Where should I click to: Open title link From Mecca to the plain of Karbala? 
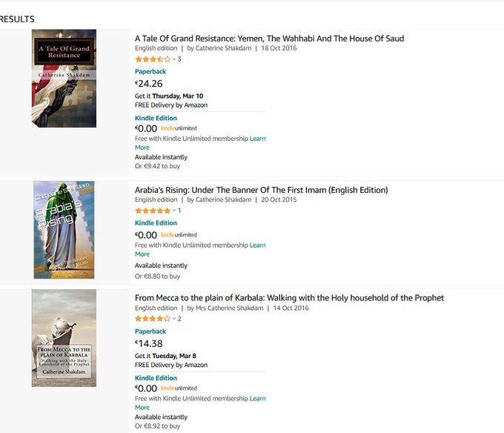click(289, 298)
